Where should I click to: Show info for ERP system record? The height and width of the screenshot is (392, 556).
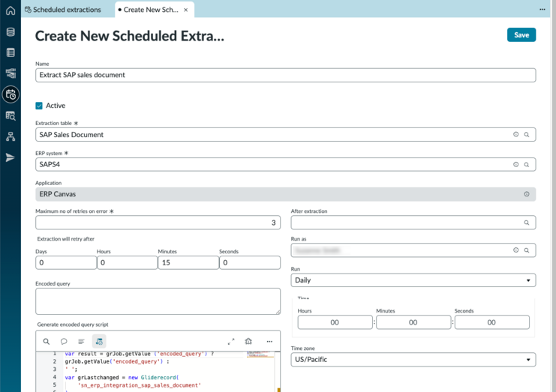[x=516, y=164]
